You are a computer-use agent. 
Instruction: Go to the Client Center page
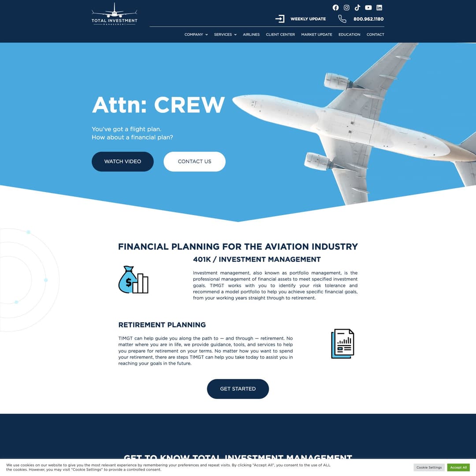pyautogui.click(x=280, y=34)
